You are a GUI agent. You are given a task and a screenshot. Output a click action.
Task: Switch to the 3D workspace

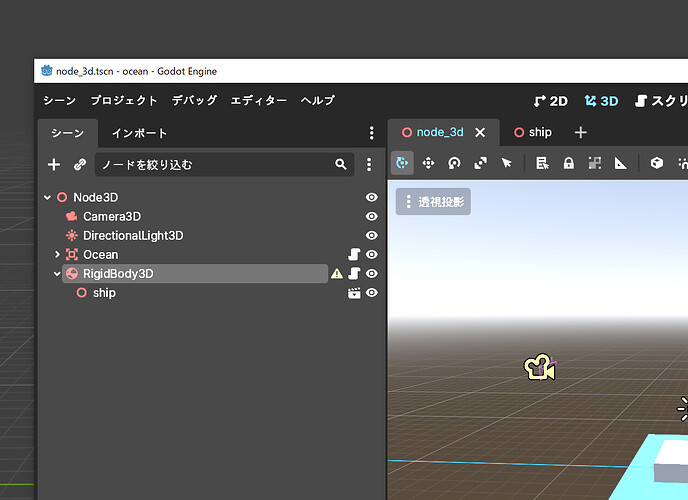point(601,101)
